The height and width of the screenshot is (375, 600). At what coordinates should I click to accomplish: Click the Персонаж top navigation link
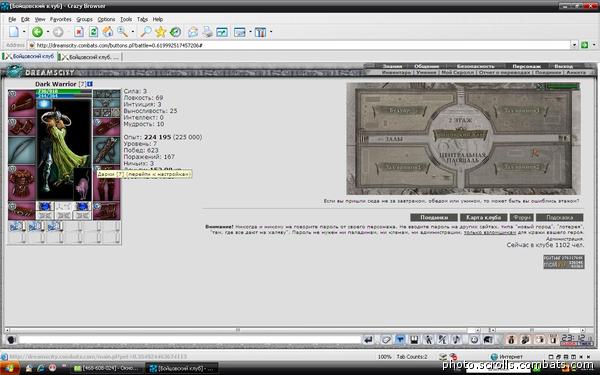click(527, 66)
